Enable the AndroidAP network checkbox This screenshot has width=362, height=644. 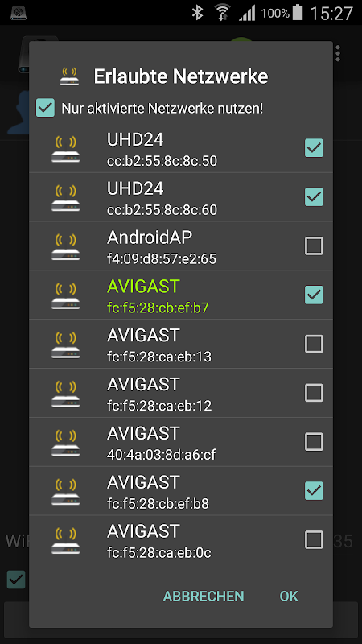click(x=314, y=246)
